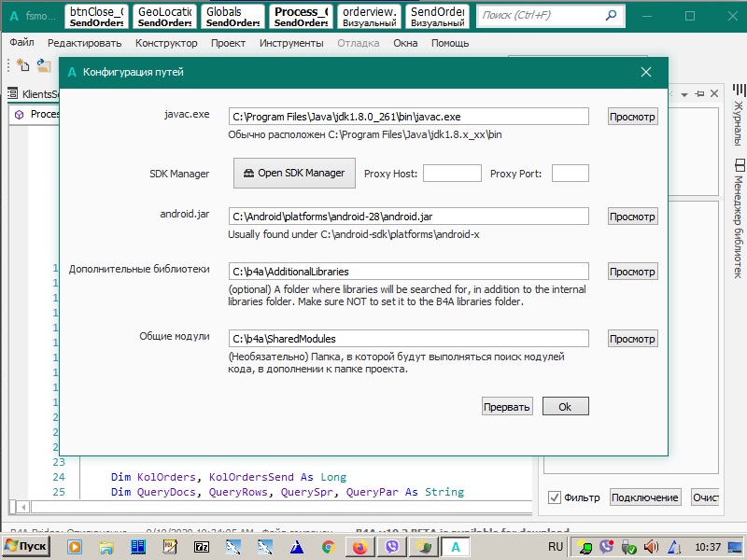This screenshot has width=747, height=560.
Task: Browse for the javac.exe path
Action: tap(632, 117)
